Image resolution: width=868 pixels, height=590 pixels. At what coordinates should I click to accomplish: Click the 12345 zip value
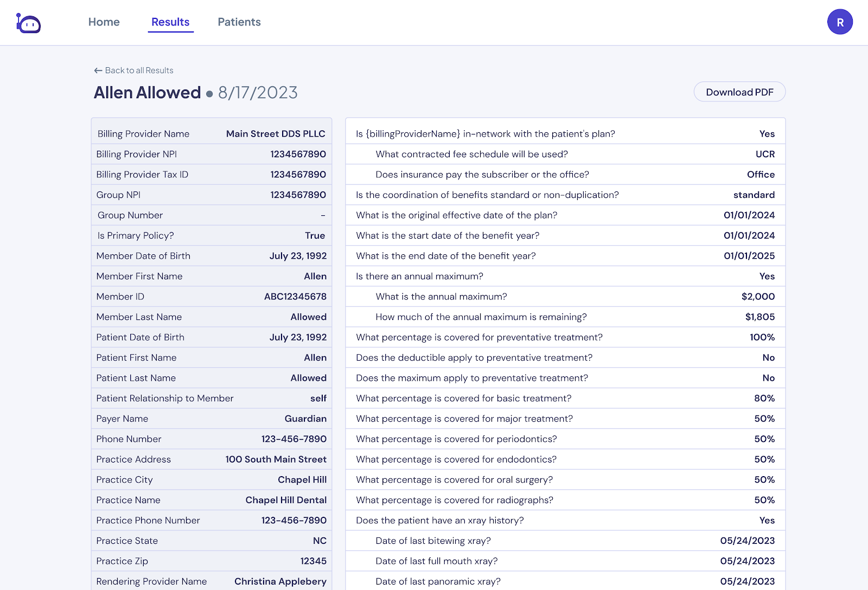[x=314, y=561]
